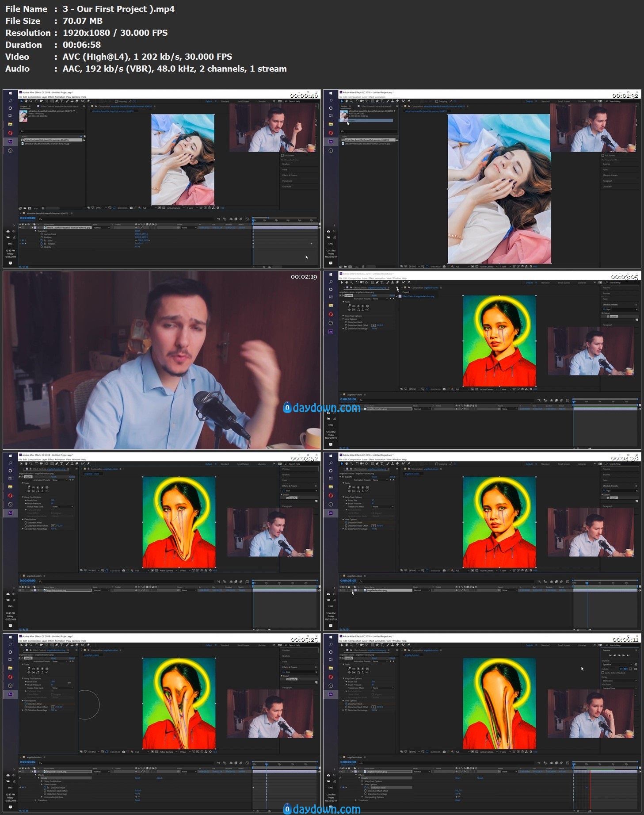Collapse the Tools group in the 00:03:05 frame
Screen dimensions: 644x815
click(x=343, y=302)
